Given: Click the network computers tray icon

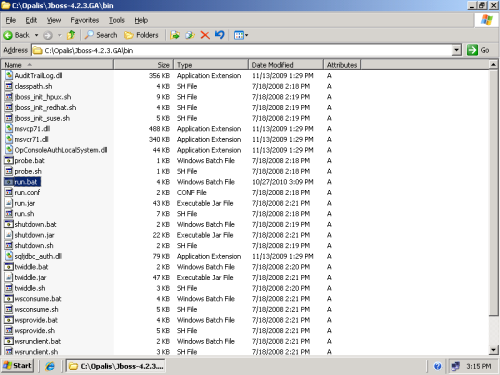Looking at the screenshot, I should point(455,366).
